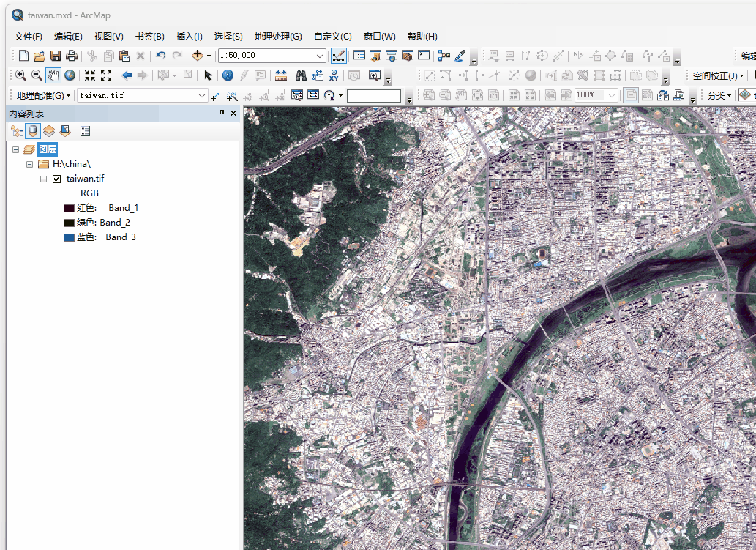Pin the 内容列表 panel with the pin icon
Image resolution: width=756 pixels, height=550 pixels.
pyautogui.click(x=223, y=114)
